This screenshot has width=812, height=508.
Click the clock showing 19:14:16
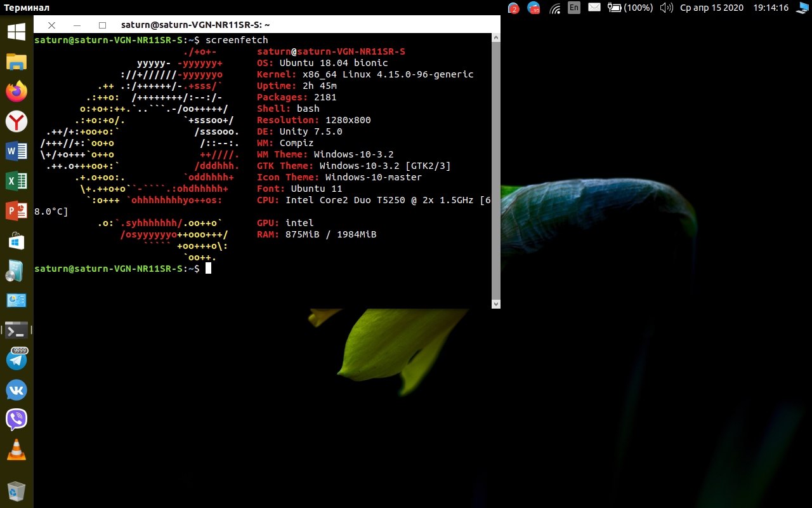pos(771,8)
